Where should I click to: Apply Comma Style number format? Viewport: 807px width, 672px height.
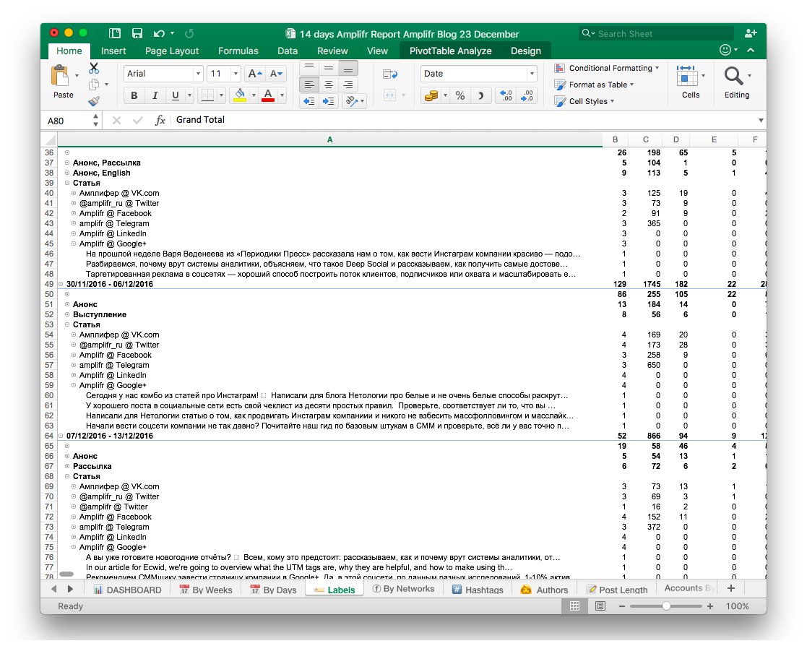480,95
